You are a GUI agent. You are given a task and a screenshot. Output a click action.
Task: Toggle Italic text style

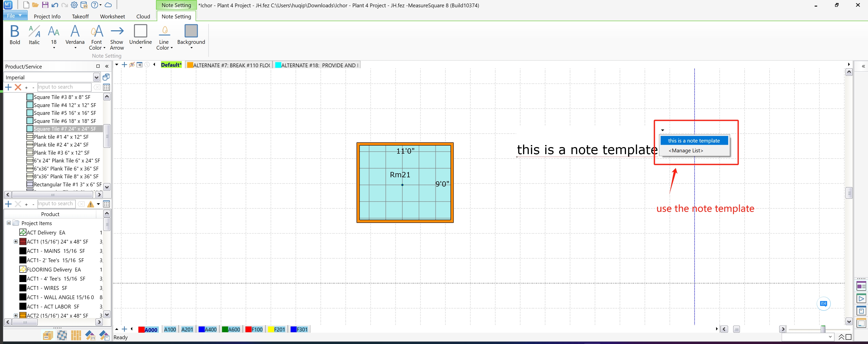click(34, 35)
